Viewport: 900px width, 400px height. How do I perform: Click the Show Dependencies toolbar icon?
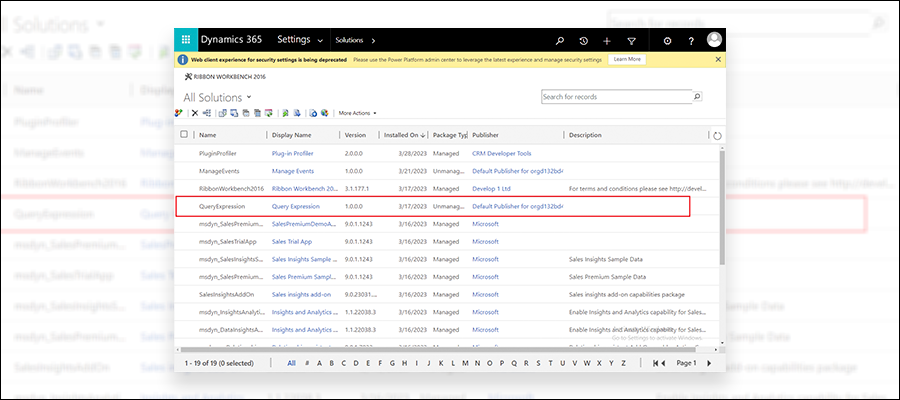point(207,113)
